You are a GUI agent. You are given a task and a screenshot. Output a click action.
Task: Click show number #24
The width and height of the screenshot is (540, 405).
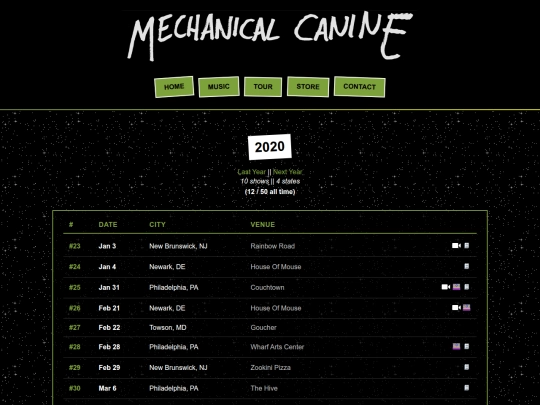click(74, 267)
